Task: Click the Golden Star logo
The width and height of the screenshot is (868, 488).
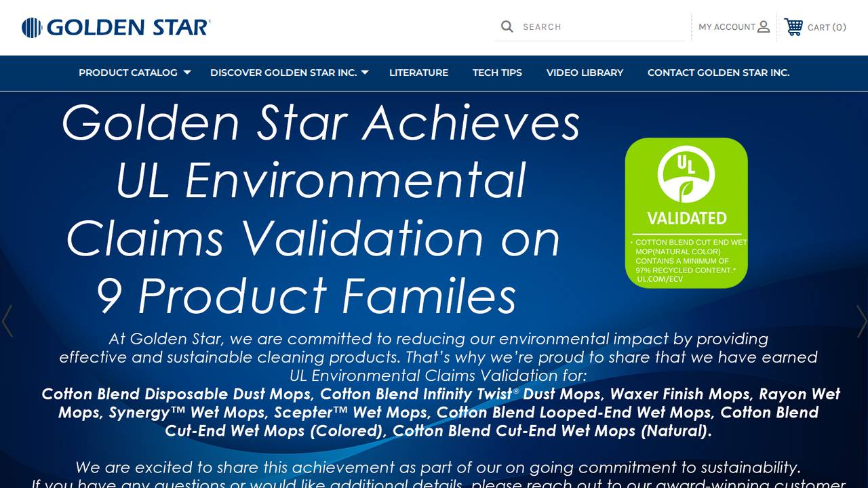Action: click(x=115, y=26)
